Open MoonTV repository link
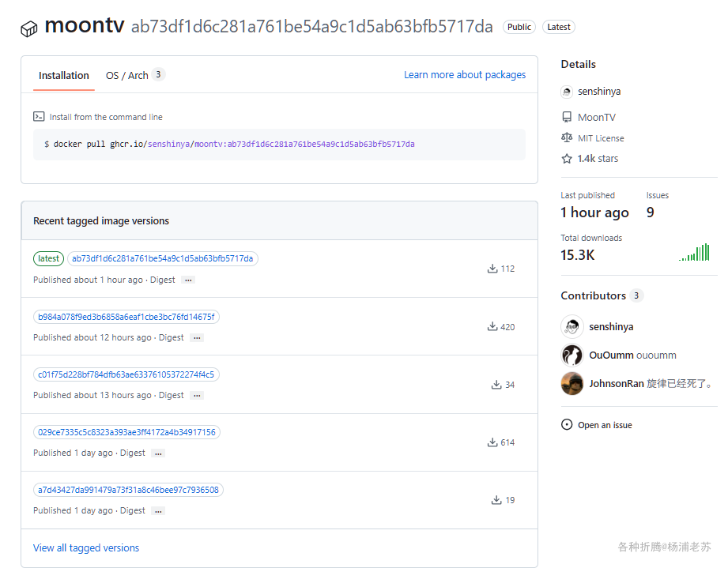This screenshot has height=568, width=728. tap(597, 118)
